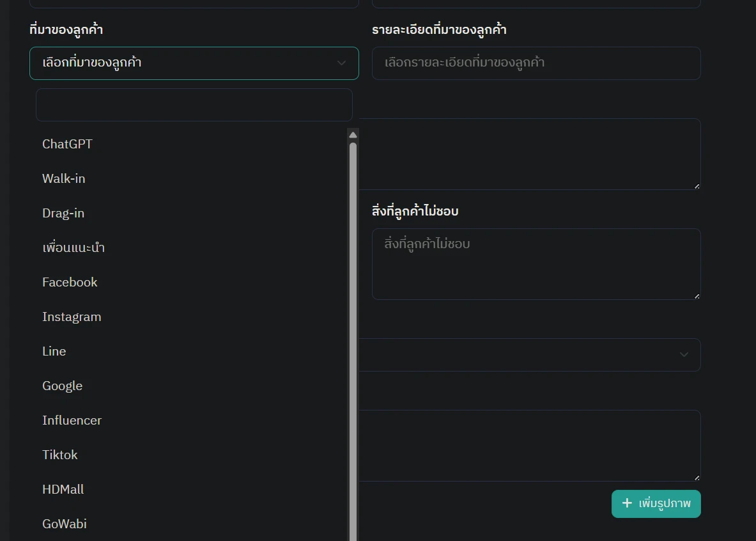Choose HDMall from the dropdown

pos(63,489)
